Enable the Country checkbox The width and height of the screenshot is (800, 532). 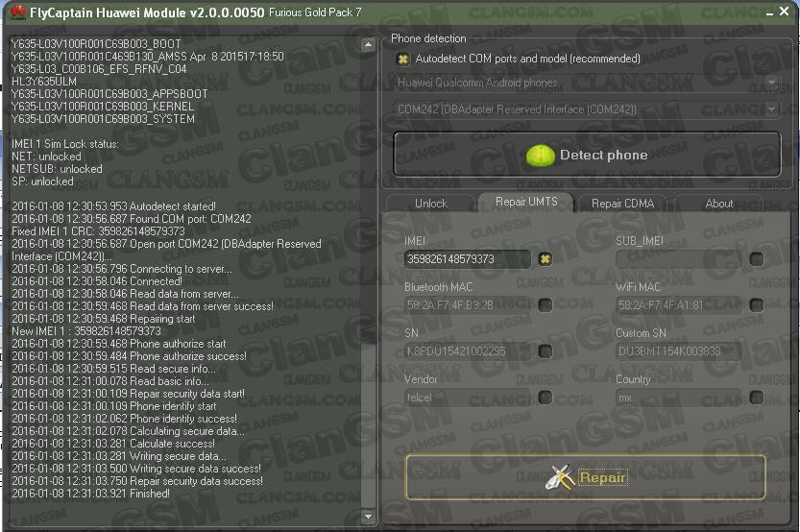click(757, 397)
